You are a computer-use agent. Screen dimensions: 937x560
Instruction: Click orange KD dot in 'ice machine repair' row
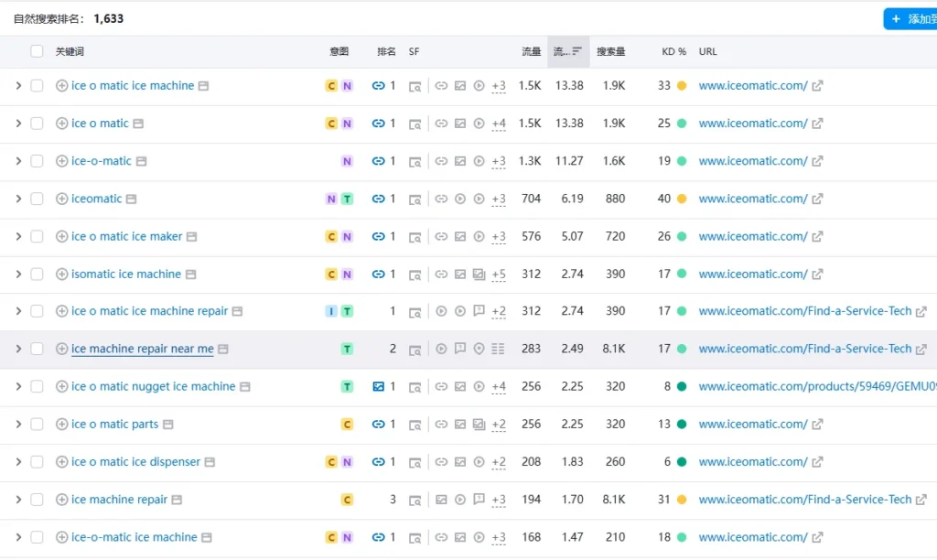pyautogui.click(x=681, y=500)
